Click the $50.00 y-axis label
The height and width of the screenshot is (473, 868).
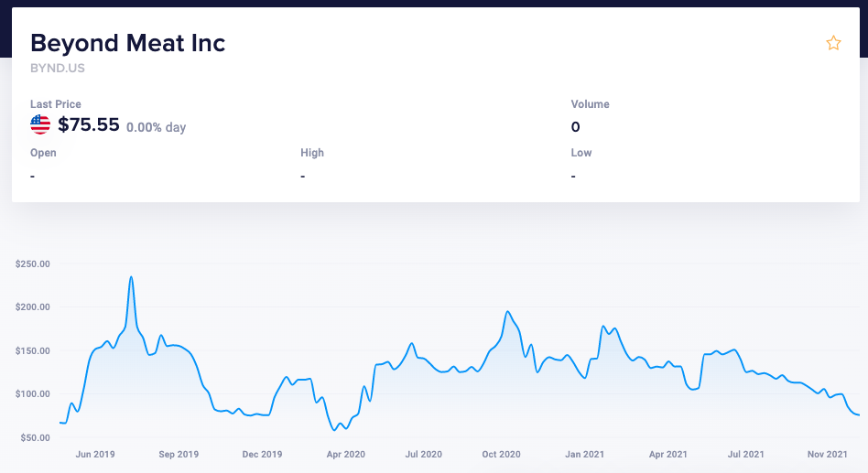point(35,437)
